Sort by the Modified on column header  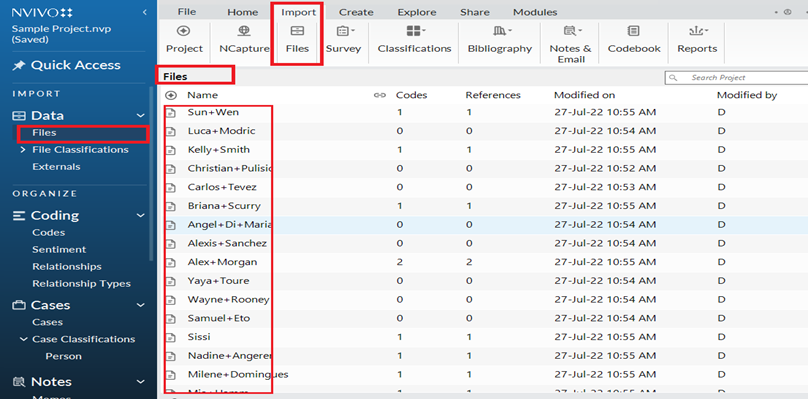pyautogui.click(x=584, y=95)
